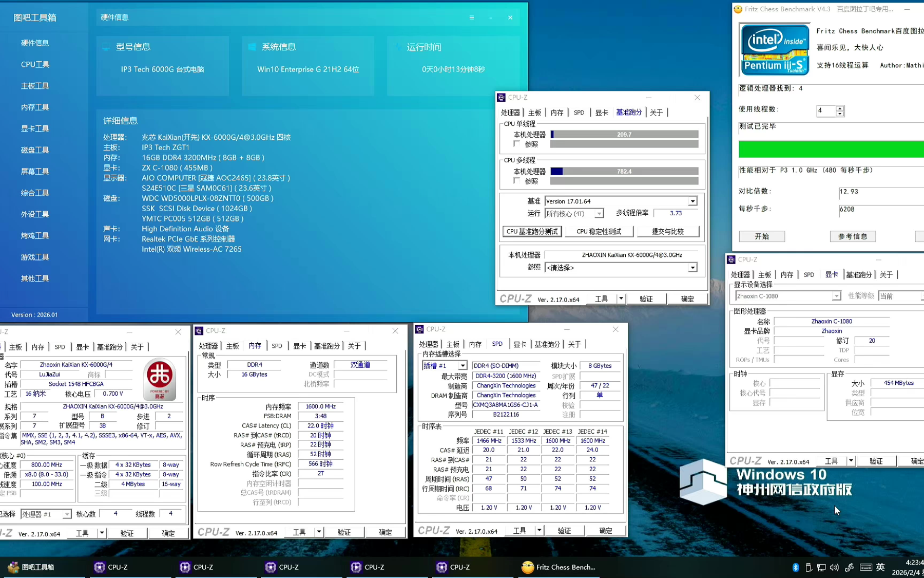This screenshot has width=924, height=578.
Task: Expand the 插槽 #1 memory slot dropdown
Action: [x=463, y=366]
